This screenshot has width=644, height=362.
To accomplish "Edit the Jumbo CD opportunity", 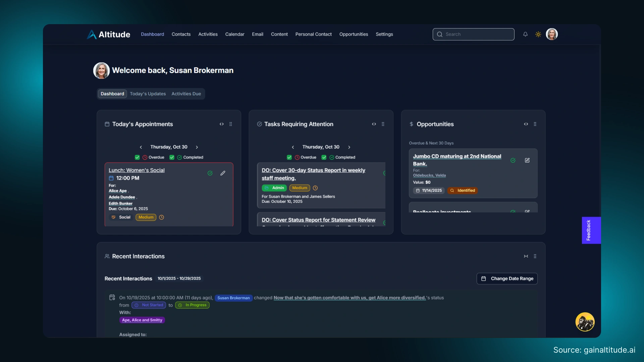I will click(527, 161).
